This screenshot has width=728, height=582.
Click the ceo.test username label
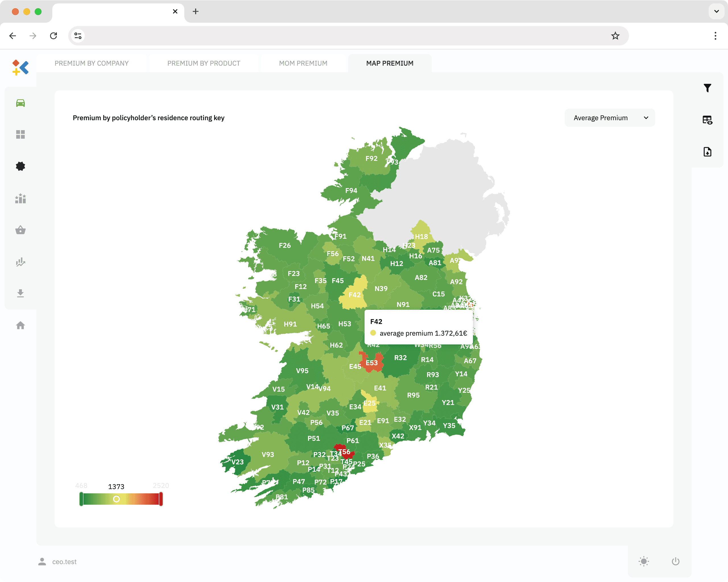[x=64, y=562]
